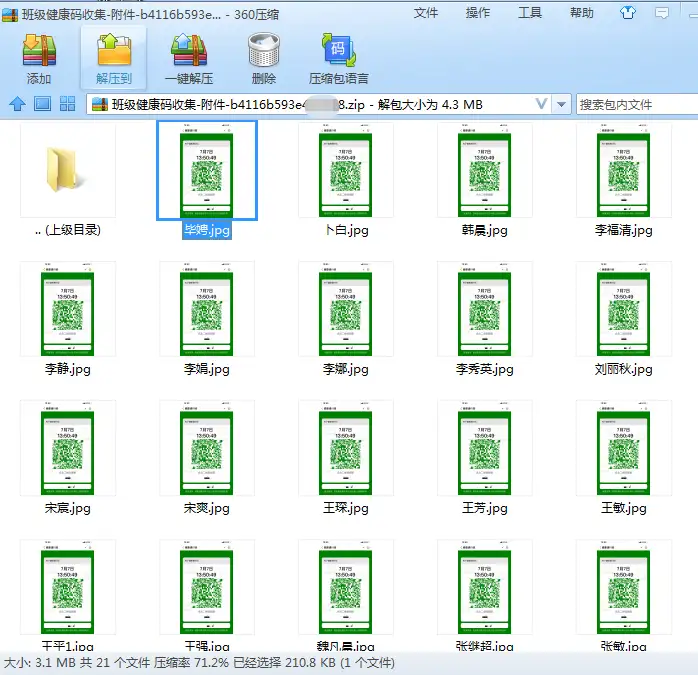This screenshot has height=675, width=698.
Task: Click the 解压到 (Extract to) toolbar icon
Action: (114, 50)
